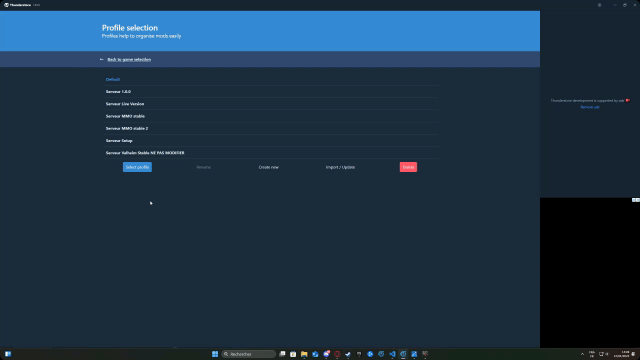Select the Serveur 1.0.0 profile
The height and width of the screenshot is (360, 640).
270,92
